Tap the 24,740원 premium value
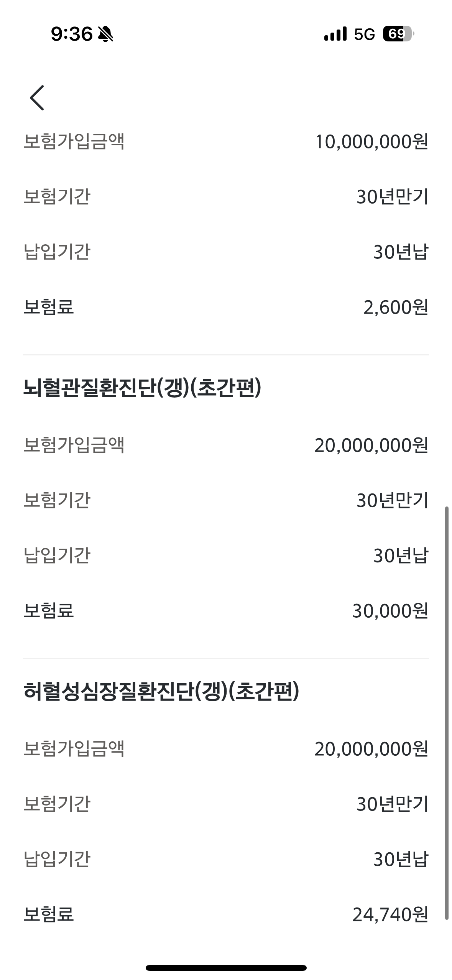 point(390,915)
